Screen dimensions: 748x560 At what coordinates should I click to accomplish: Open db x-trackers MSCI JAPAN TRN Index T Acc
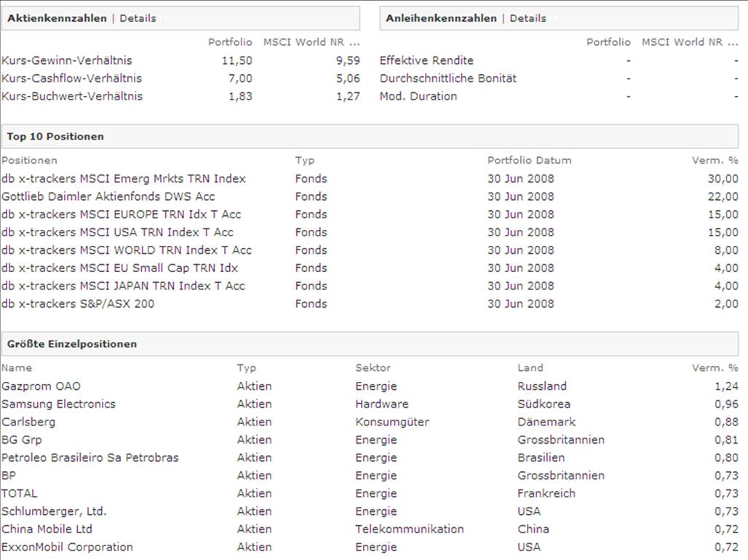coord(123,287)
